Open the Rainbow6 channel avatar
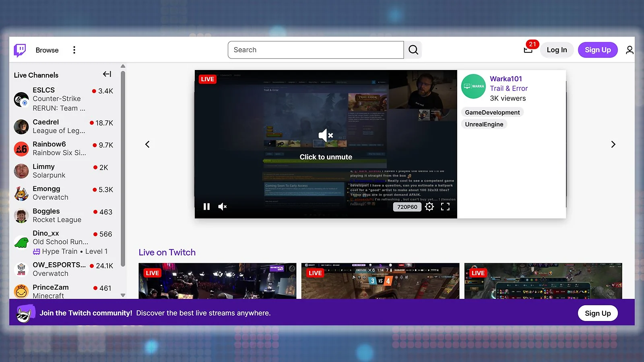The width and height of the screenshot is (644, 362). 21,149
